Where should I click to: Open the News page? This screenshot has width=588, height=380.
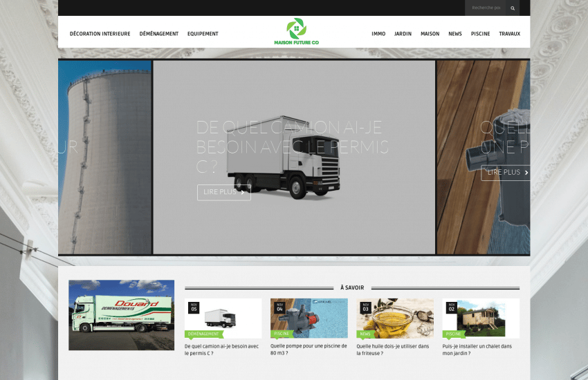point(455,34)
